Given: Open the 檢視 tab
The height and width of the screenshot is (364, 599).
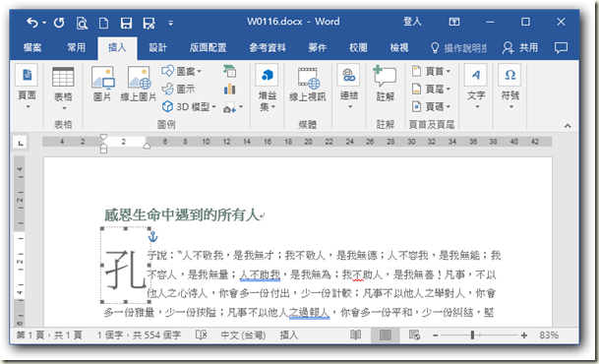Looking at the screenshot, I should (398, 48).
